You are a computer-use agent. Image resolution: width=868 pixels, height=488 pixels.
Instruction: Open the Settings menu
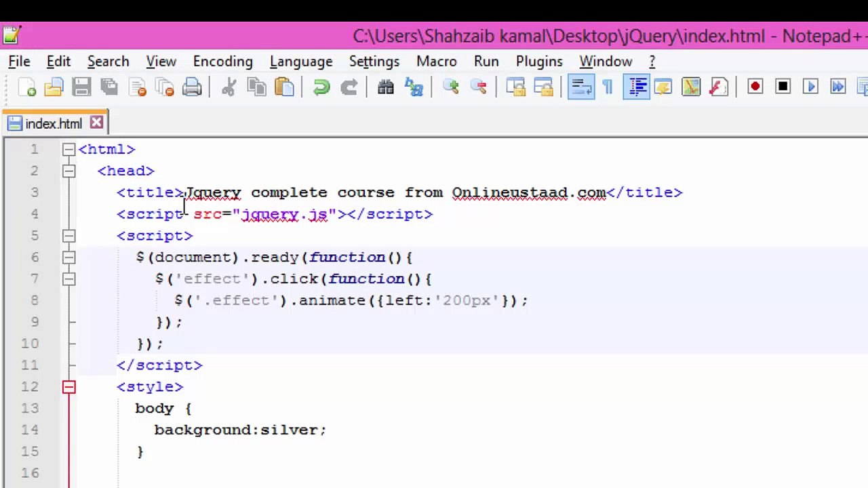coord(374,61)
